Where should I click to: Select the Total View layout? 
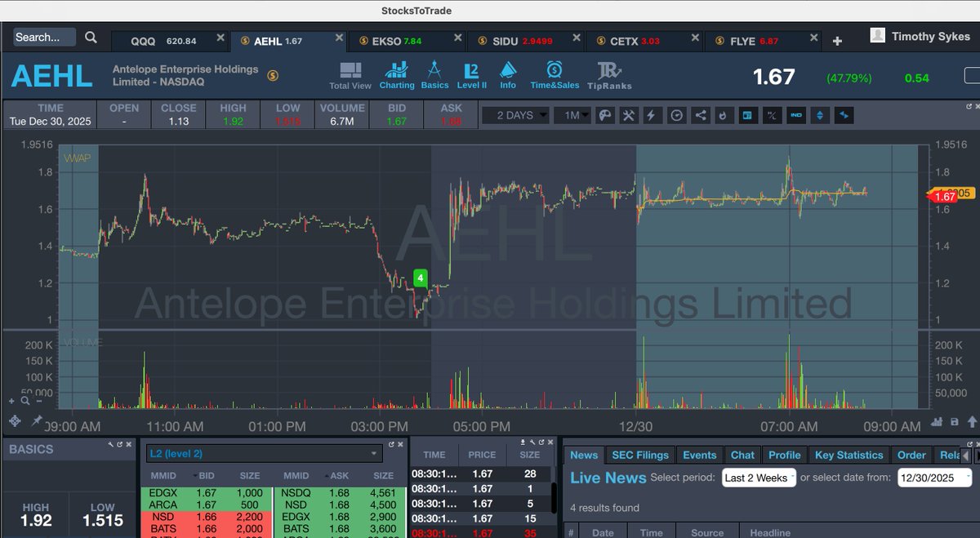pyautogui.click(x=350, y=74)
